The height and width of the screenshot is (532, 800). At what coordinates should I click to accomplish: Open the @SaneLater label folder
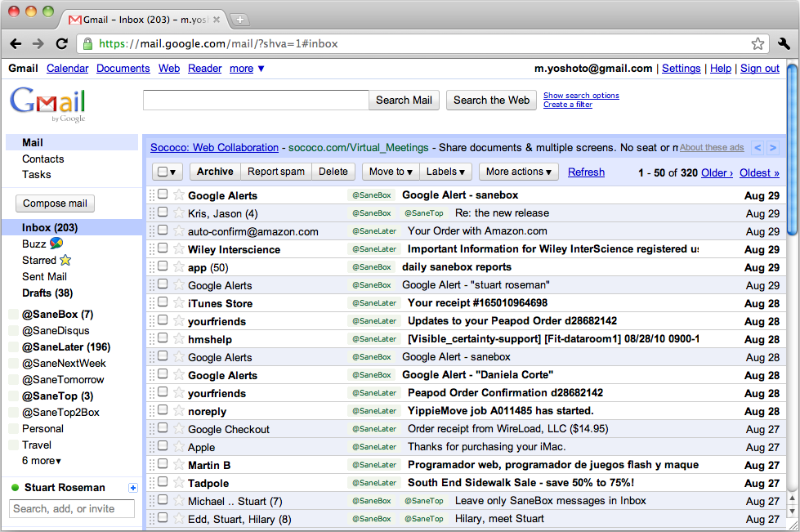65,346
